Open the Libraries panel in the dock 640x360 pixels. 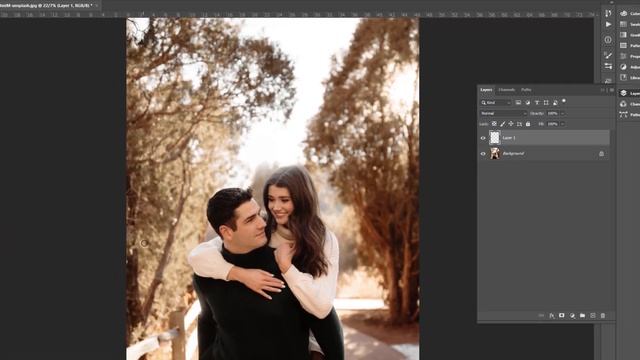click(629, 78)
